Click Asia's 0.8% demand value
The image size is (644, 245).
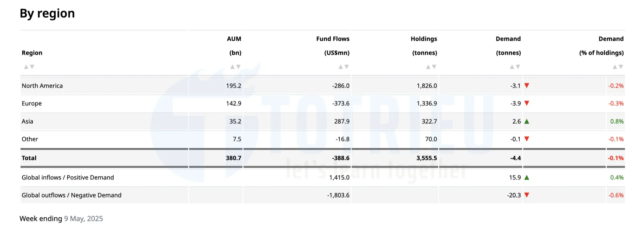point(617,121)
